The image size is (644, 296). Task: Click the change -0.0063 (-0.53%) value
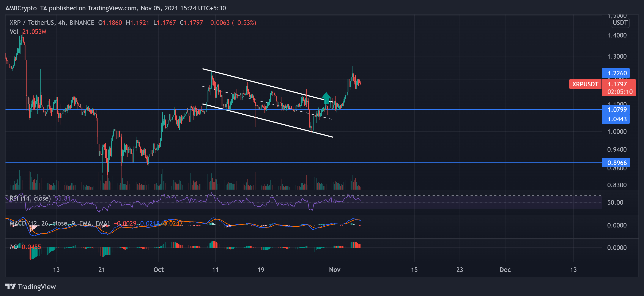[231, 23]
